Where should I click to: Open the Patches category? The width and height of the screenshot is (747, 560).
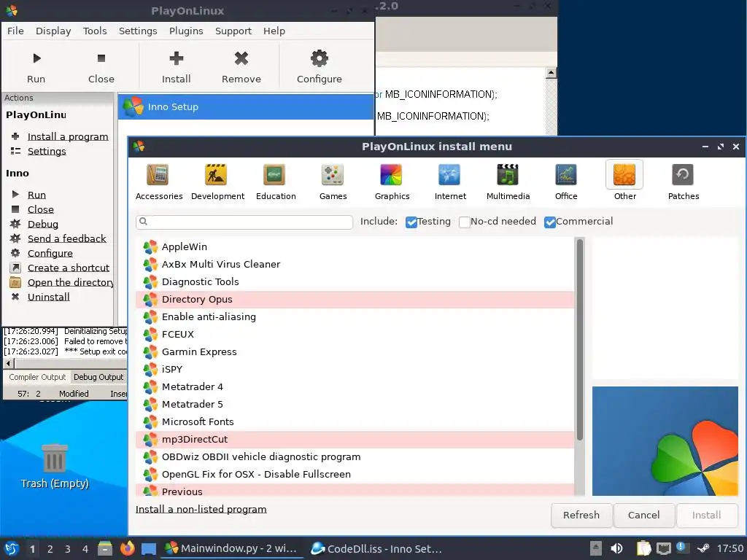tap(683, 182)
